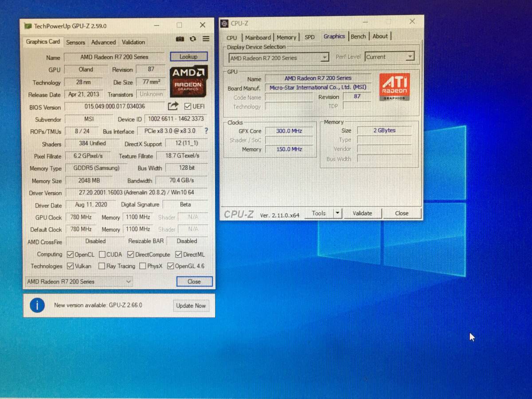Toggle the CUDA checkbox
Screen dimensions: 532x399
point(102,254)
